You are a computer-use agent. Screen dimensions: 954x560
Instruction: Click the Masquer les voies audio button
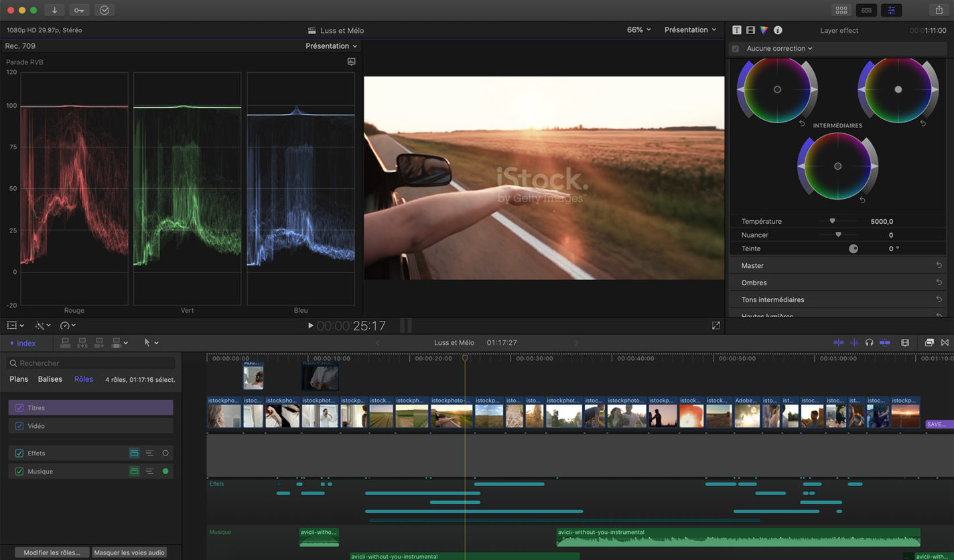click(129, 552)
